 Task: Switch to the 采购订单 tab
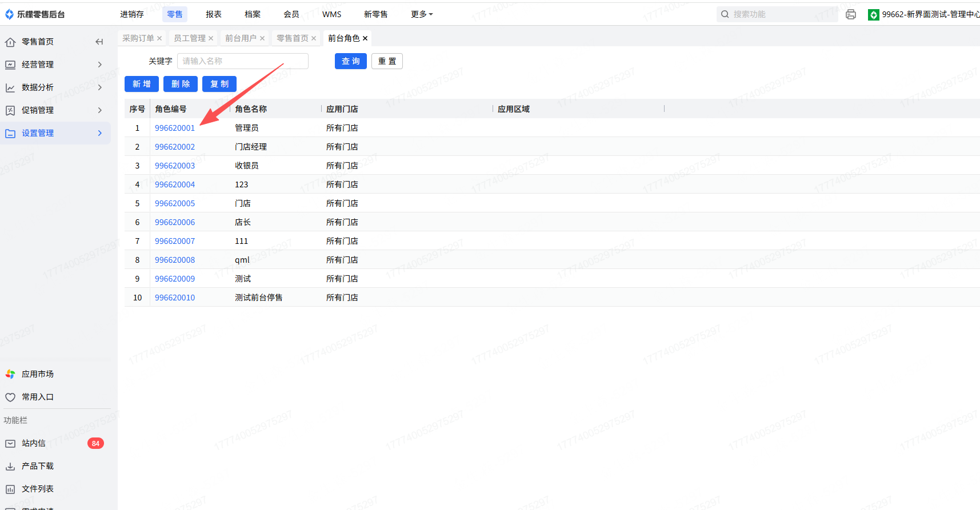tap(138, 38)
